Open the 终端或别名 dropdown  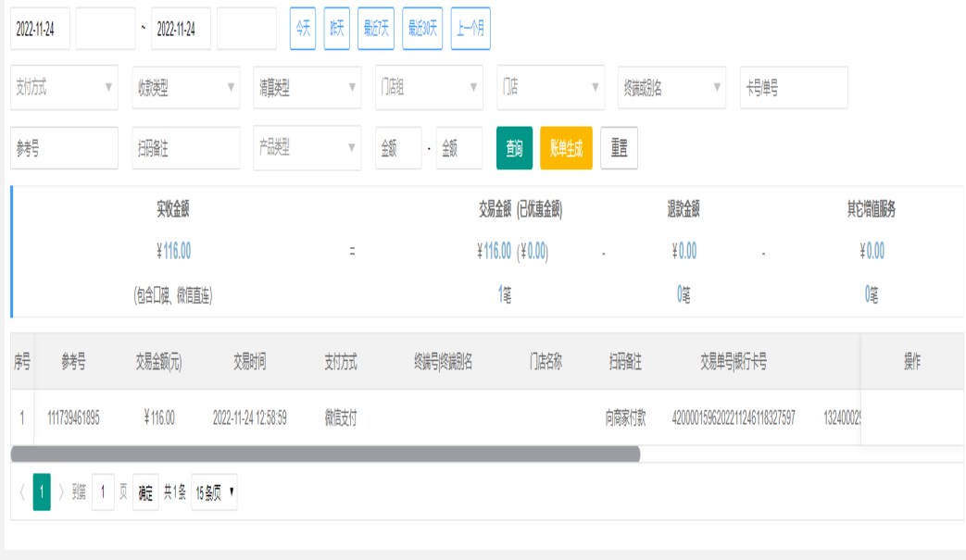tap(671, 87)
